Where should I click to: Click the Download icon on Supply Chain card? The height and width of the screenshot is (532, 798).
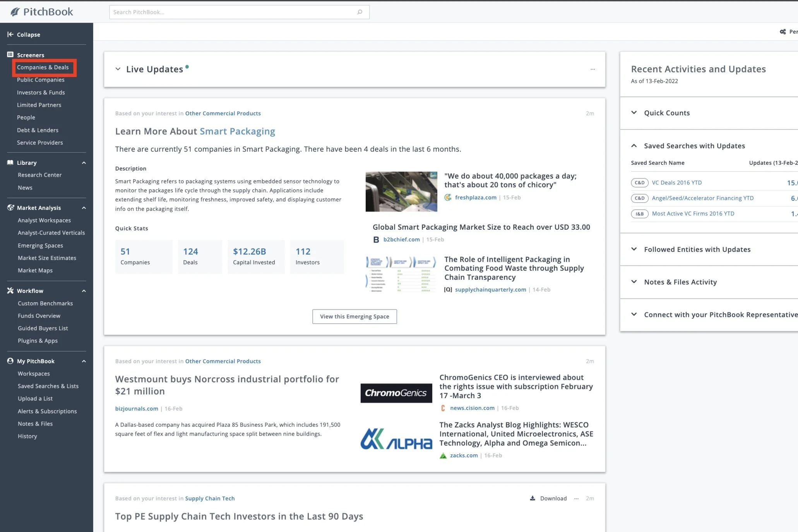[x=533, y=498]
